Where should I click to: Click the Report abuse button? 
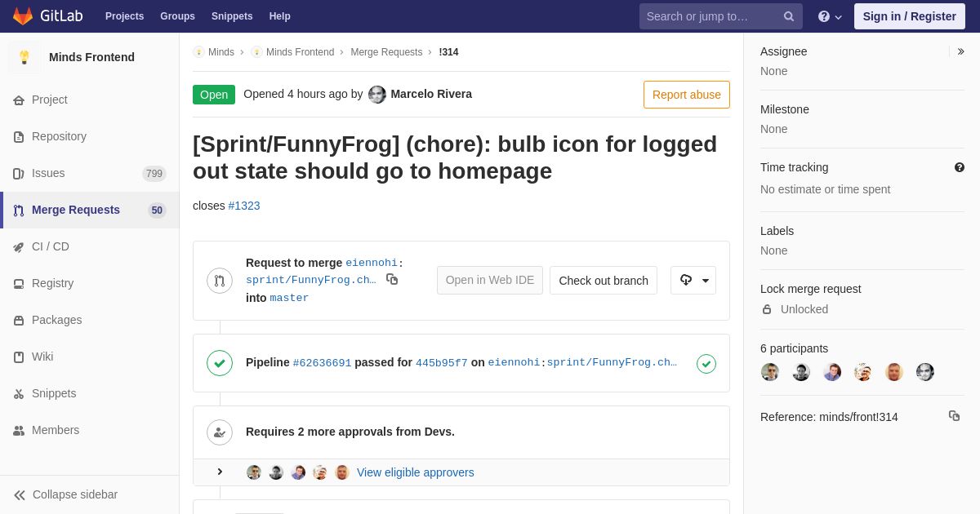pyautogui.click(x=687, y=95)
